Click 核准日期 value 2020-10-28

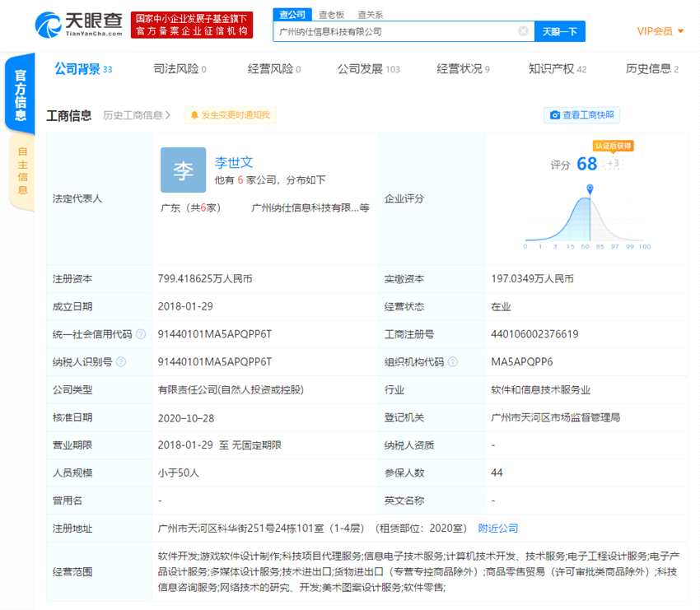(186, 418)
